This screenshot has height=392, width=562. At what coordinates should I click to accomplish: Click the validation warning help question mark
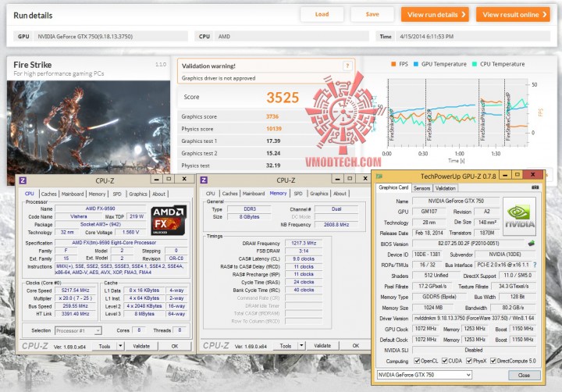click(x=347, y=66)
